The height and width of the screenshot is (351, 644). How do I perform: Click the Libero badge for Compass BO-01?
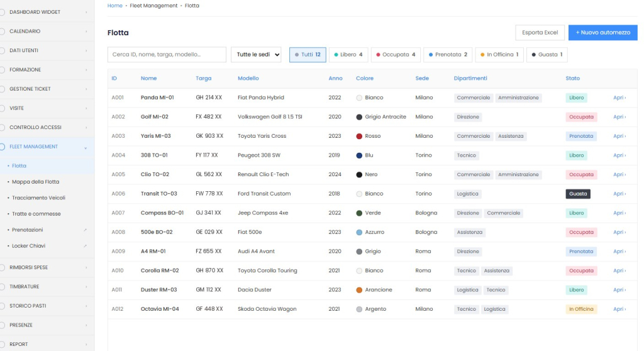pos(576,213)
